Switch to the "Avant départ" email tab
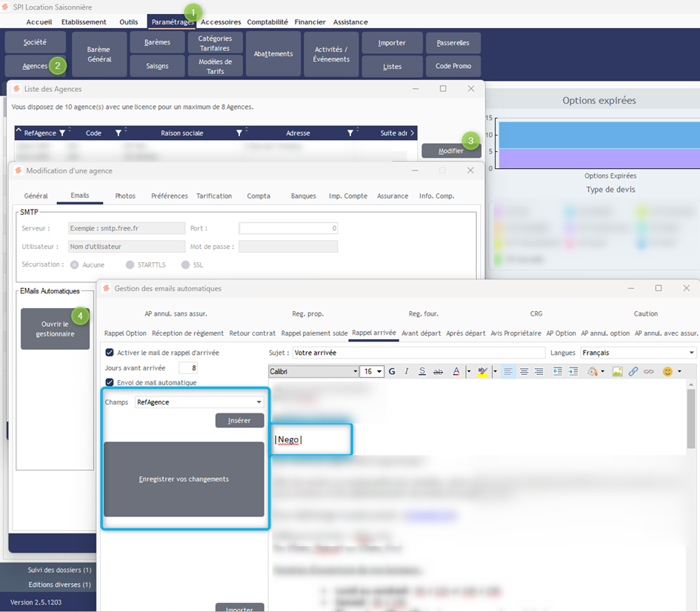The height and width of the screenshot is (612, 700). [x=421, y=333]
